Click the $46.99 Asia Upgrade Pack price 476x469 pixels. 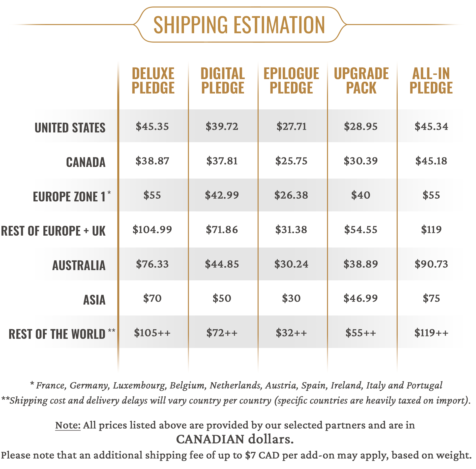(x=361, y=298)
